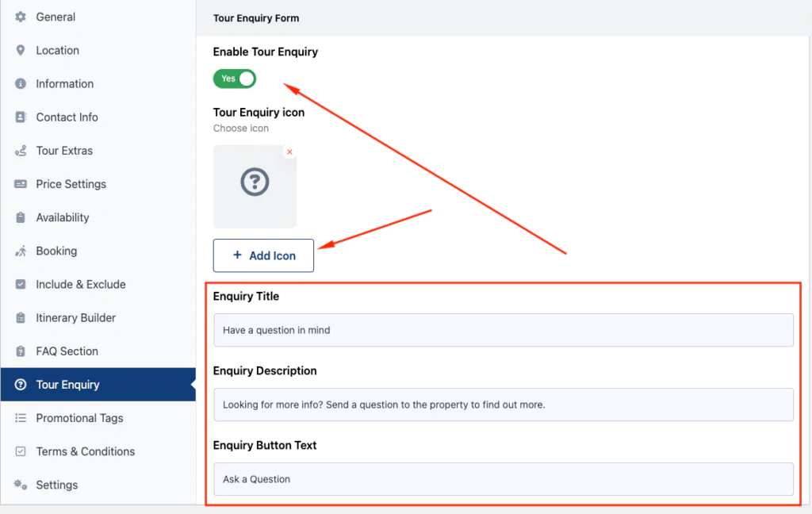This screenshot has height=514, width=812.
Task: Focus the Enquiry Title field
Action: click(504, 330)
